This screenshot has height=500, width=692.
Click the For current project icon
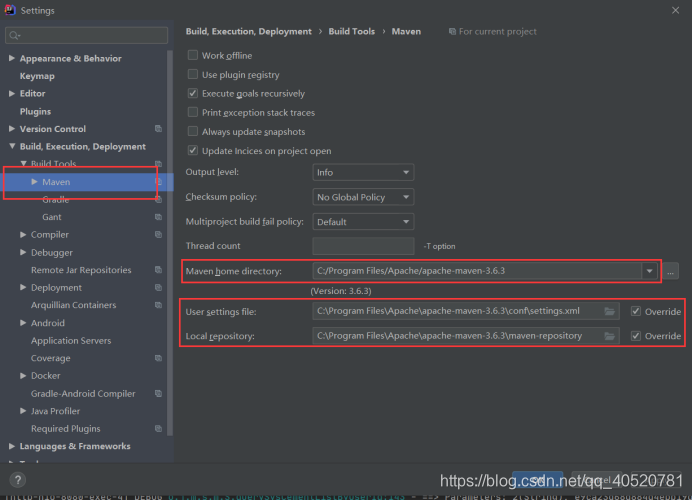(452, 31)
